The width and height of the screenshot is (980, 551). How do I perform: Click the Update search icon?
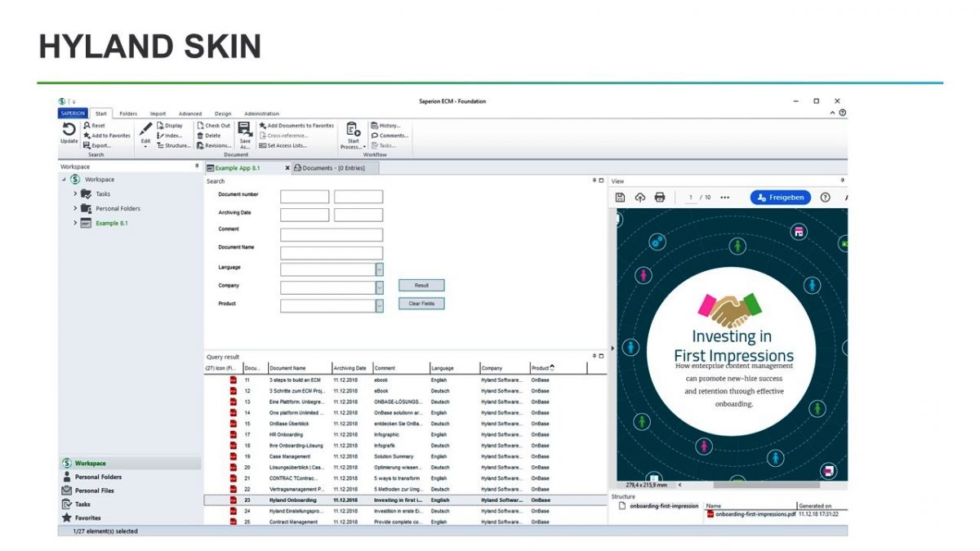pos(69,131)
